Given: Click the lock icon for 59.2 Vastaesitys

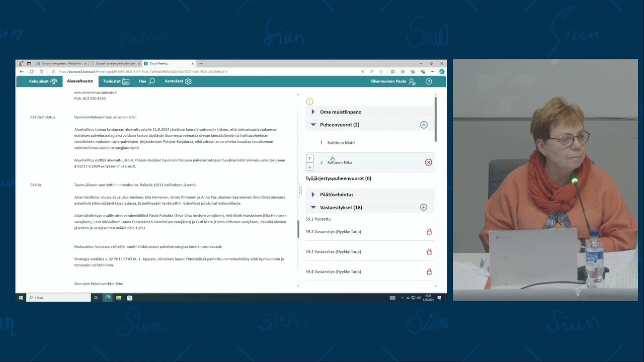Looking at the screenshot, I should 429,232.
